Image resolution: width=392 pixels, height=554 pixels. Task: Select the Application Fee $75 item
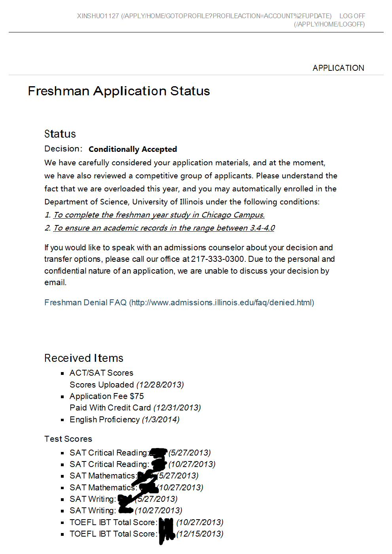tap(107, 396)
